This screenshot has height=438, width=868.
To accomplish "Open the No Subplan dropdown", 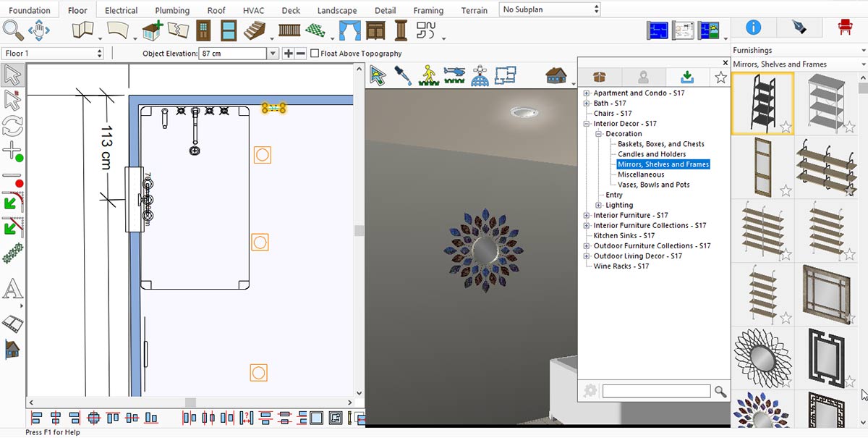I will tap(550, 9).
